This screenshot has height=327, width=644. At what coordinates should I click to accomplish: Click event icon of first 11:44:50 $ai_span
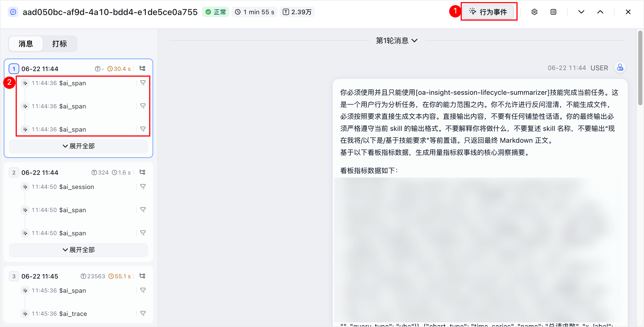(x=25, y=210)
